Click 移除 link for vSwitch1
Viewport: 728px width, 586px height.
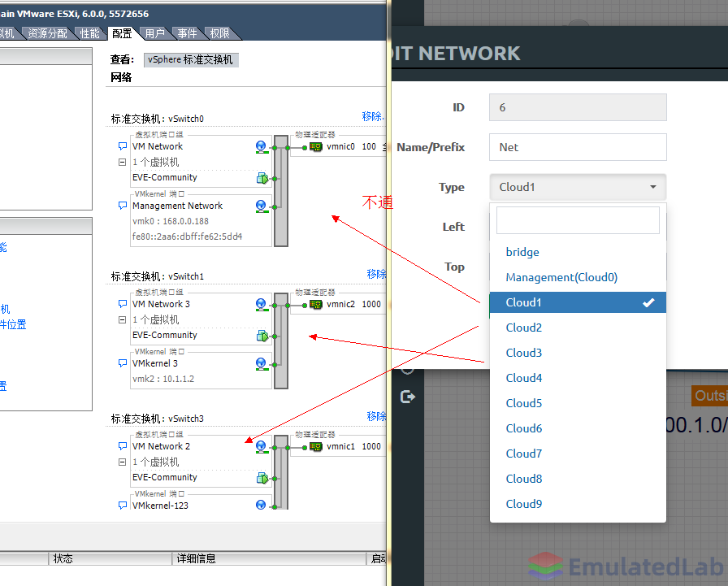click(x=376, y=274)
